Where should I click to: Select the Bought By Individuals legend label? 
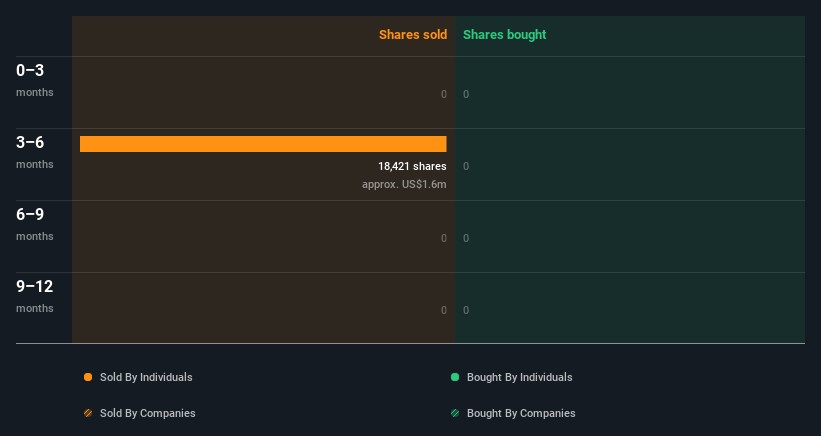tap(519, 377)
